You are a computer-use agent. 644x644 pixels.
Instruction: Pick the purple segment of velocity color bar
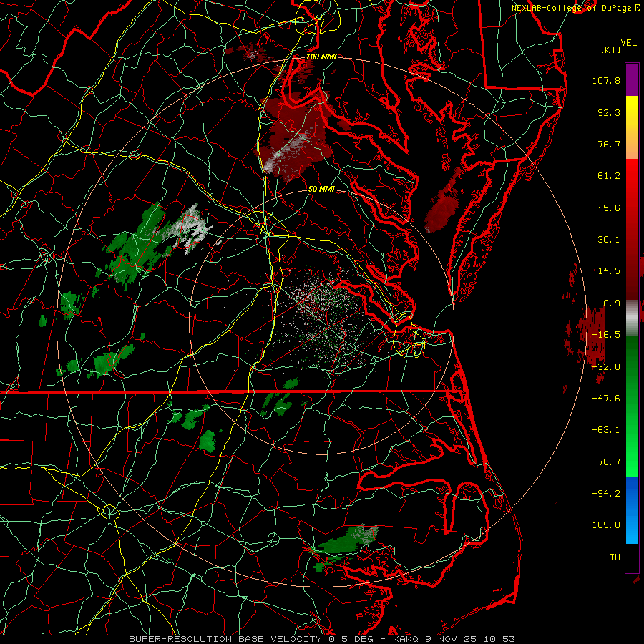(632, 79)
